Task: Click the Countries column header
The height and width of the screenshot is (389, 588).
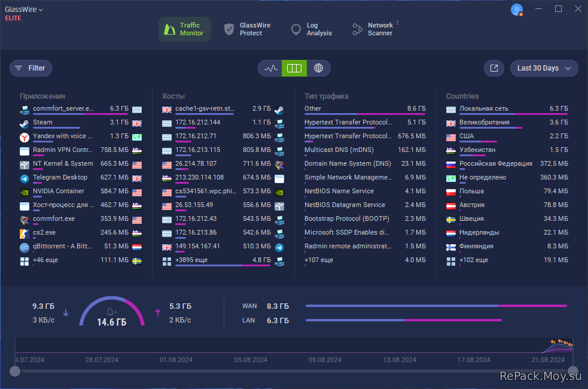Action: pos(462,96)
